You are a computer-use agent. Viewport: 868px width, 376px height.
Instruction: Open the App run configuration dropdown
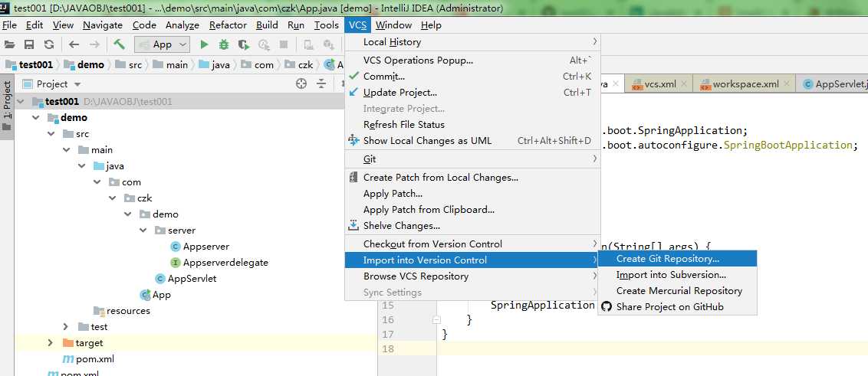point(163,44)
